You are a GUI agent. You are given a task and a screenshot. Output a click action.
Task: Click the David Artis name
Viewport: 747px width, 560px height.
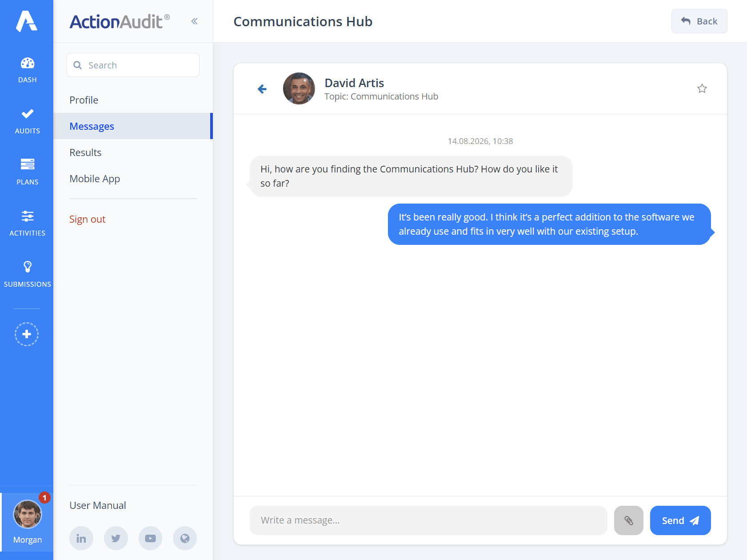[x=354, y=83]
